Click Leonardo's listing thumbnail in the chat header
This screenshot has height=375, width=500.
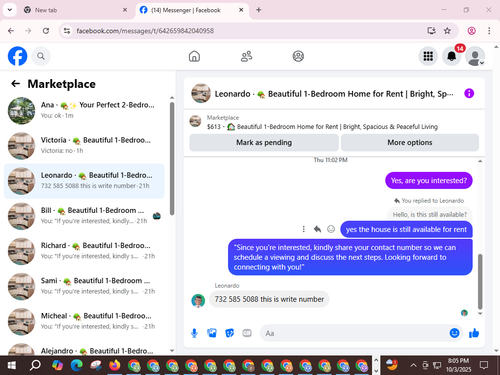(x=201, y=93)
